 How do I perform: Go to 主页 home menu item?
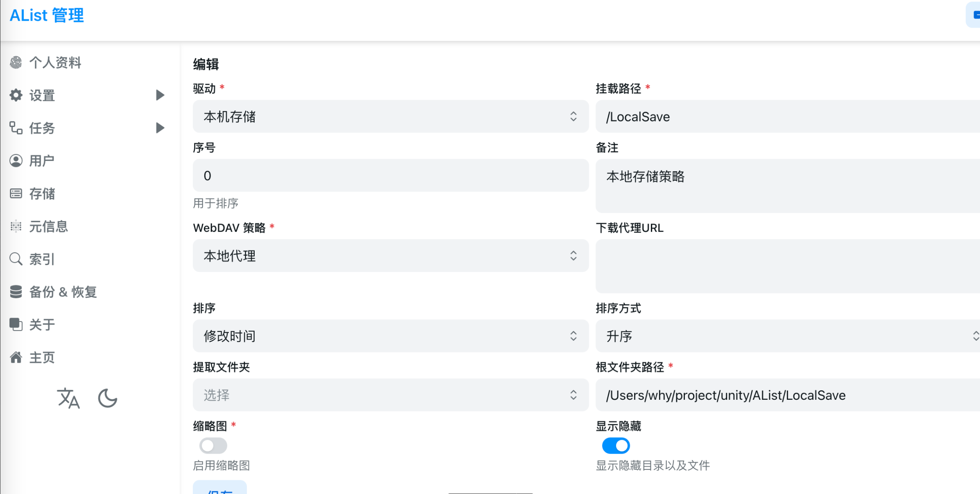(42, 357)
